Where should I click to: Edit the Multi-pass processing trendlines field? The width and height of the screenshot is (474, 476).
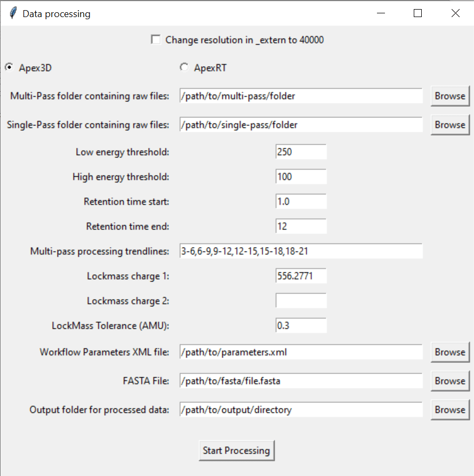301,251
